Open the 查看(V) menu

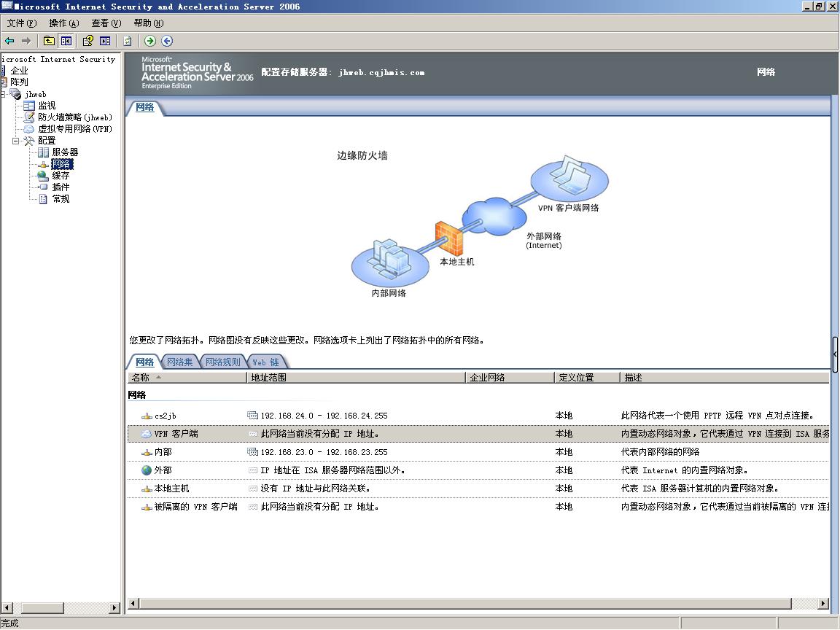(x=106, y=23)
